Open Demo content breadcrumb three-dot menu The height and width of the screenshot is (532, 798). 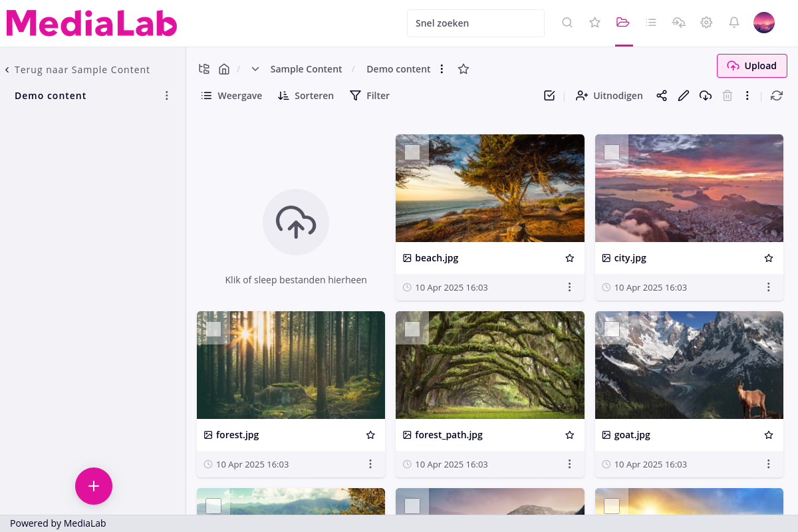click(442, 69)
